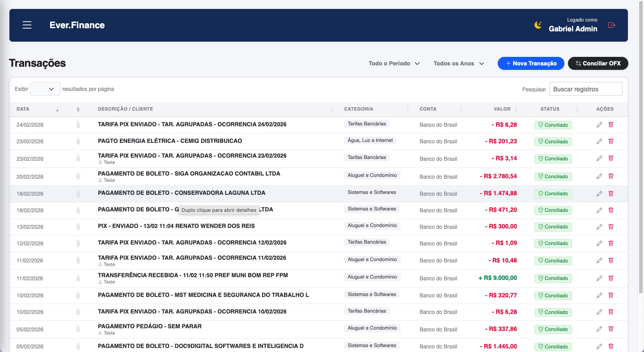Open the Exibir results-per-page selector
Screen dimensions: 644x352
point(45,89)
